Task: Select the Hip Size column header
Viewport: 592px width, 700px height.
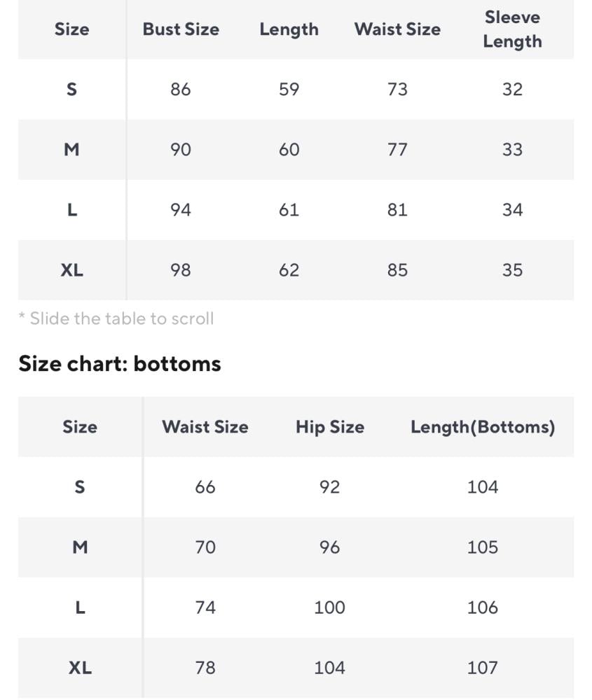Action: point(330,427)
